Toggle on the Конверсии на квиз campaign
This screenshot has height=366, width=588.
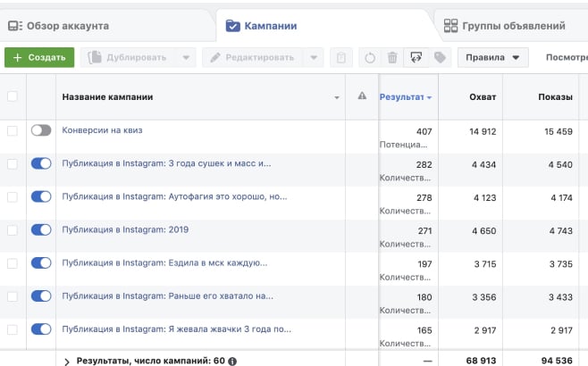pyautogui.click(x=41, y=130)
